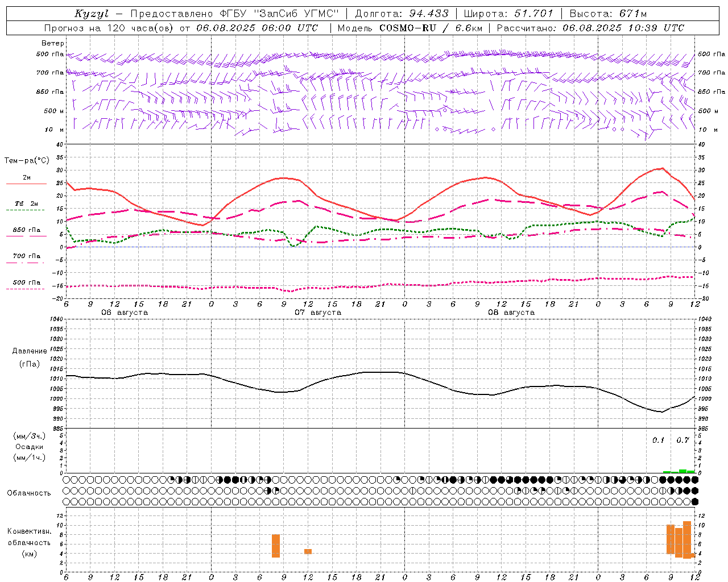Click the "Ветер" wind panel label

pos(53,43)
